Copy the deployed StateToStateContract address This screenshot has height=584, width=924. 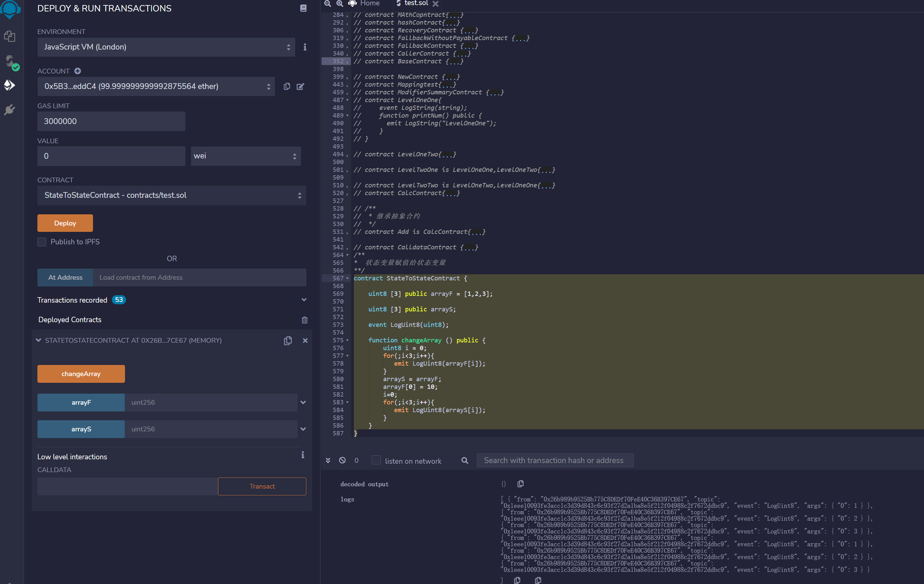coord(288,341)
